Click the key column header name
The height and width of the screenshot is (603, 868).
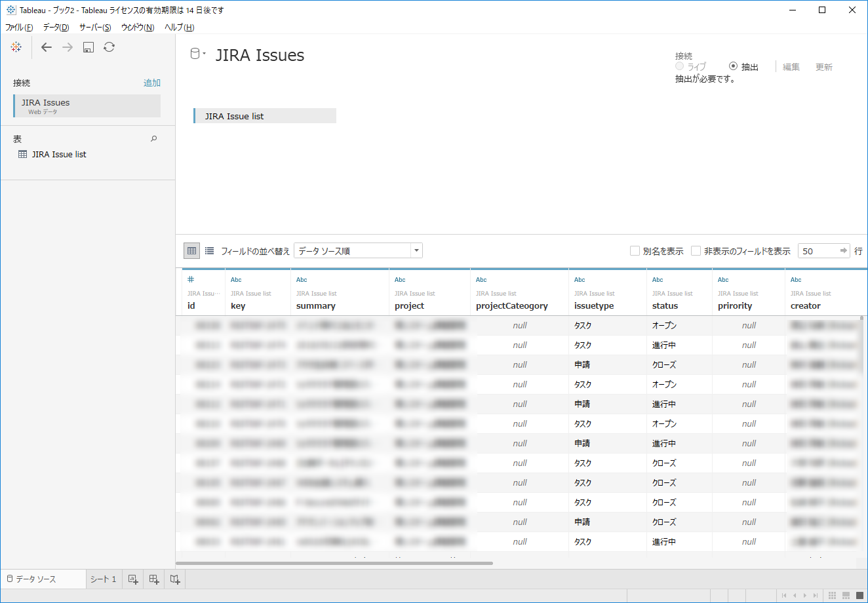pos(238,306)
